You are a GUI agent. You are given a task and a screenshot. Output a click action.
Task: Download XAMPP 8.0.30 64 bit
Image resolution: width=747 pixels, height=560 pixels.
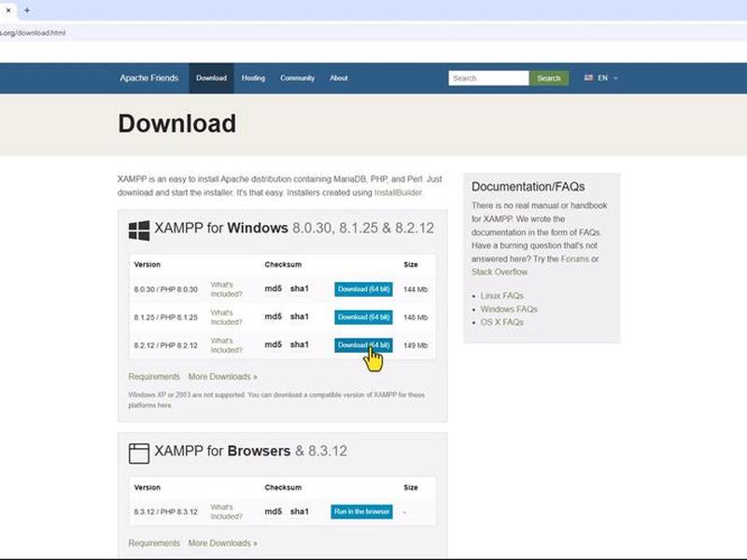point(363,289)
